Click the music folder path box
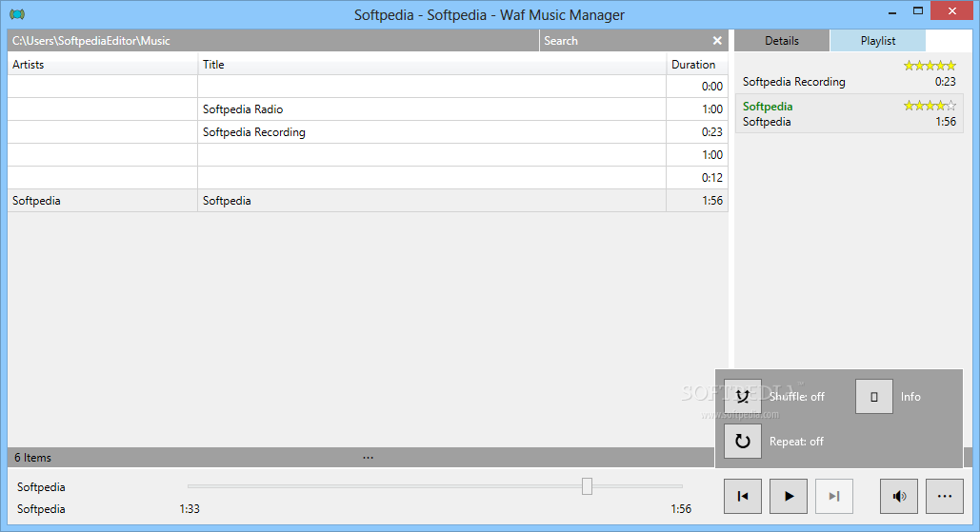 (x=273, y=41)
